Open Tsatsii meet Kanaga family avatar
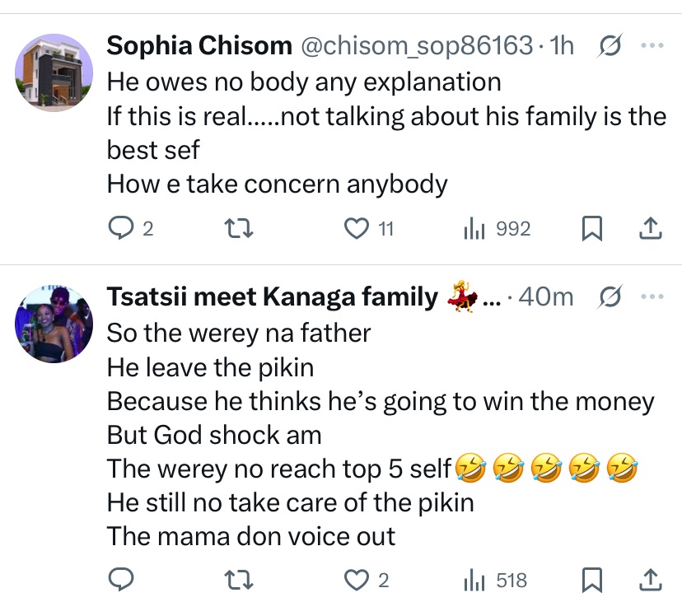Viewport: 682px width, 616px height. 54,324
